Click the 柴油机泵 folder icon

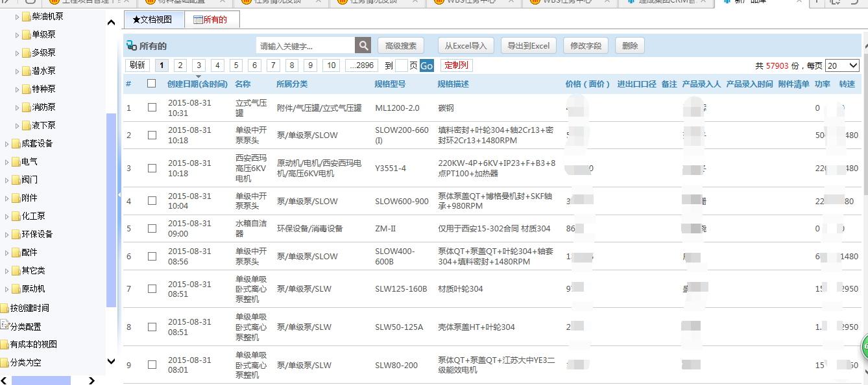(26, 16)
